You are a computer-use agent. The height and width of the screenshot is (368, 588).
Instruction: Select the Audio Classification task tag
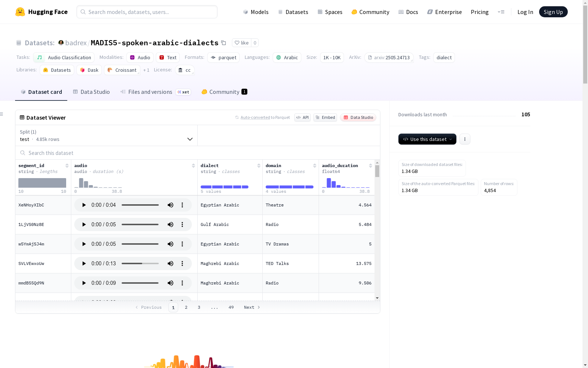[x=64, y=57]
